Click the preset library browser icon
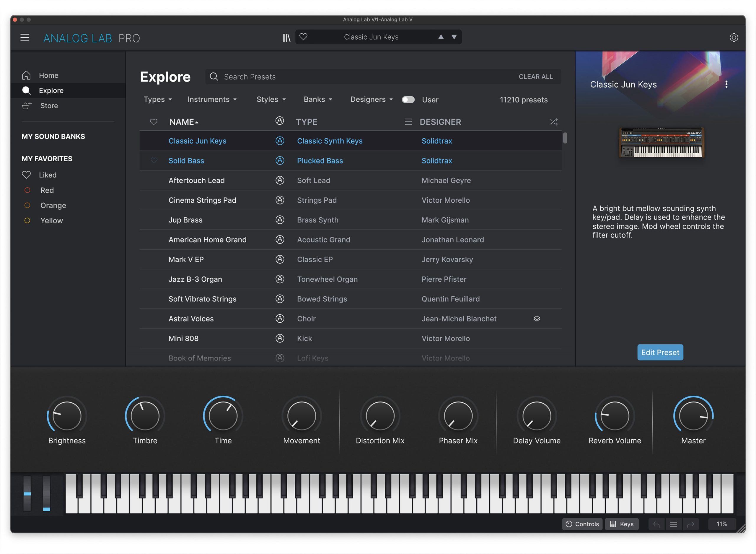This screenshot has height=554, width=756. 286,38
